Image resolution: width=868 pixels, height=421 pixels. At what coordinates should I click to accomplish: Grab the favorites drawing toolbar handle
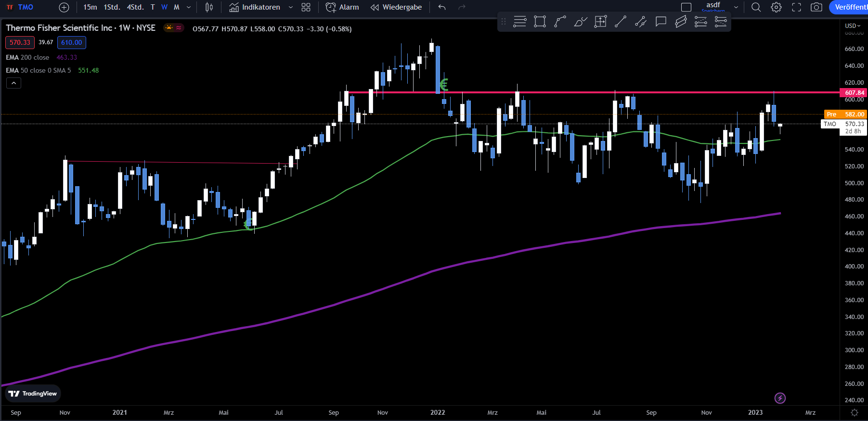coord(504,22)
